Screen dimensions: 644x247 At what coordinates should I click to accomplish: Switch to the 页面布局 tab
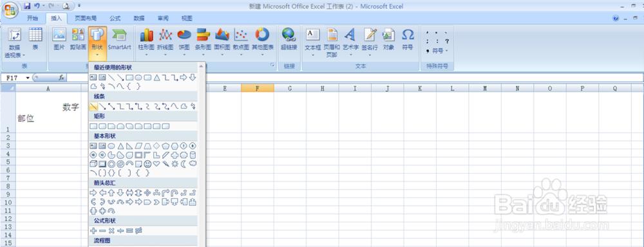click(x=86, y=19)
